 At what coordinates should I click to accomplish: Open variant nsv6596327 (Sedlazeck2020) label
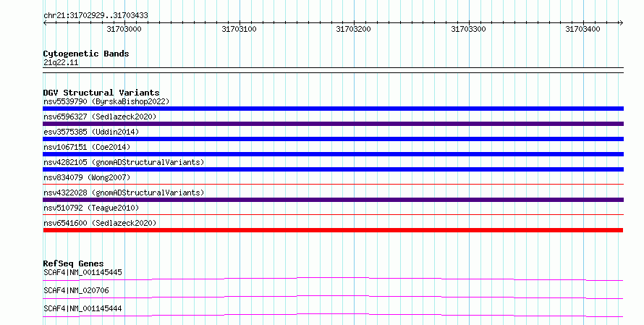pos(100,117)
